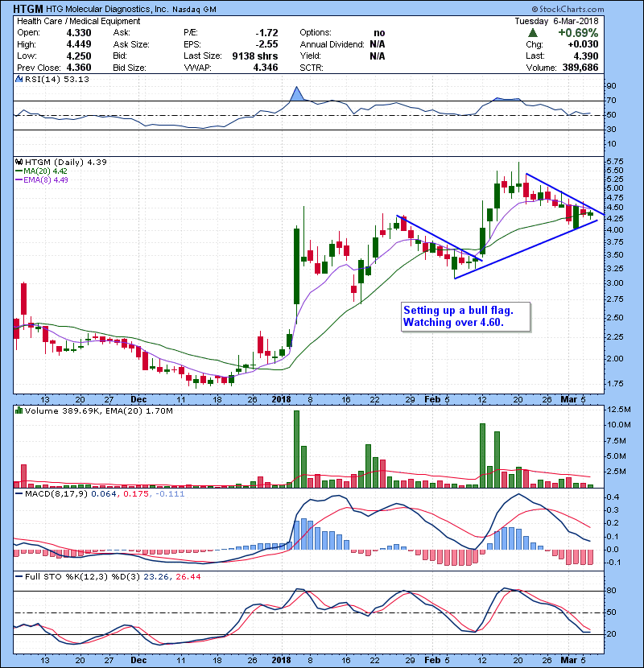Viewport: 644px width, 668px height.
Task: Click the tallest green volume bar in early January
Action: click(296, 449)
